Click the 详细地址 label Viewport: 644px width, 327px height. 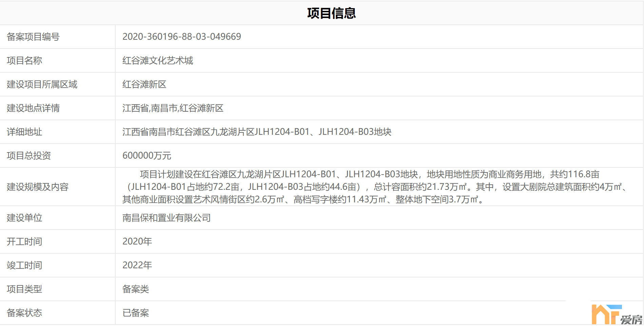click(24, 132)
